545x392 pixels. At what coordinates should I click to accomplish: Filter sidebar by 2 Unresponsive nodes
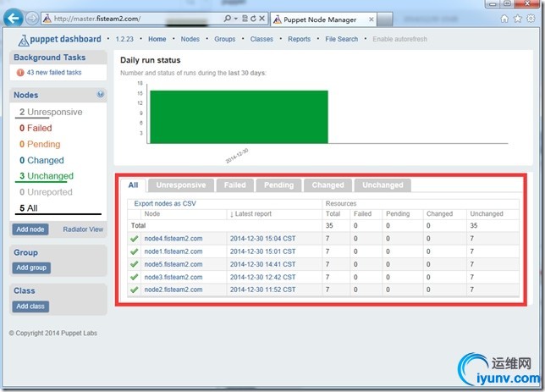pyautogui.click(x=51, y=112)
